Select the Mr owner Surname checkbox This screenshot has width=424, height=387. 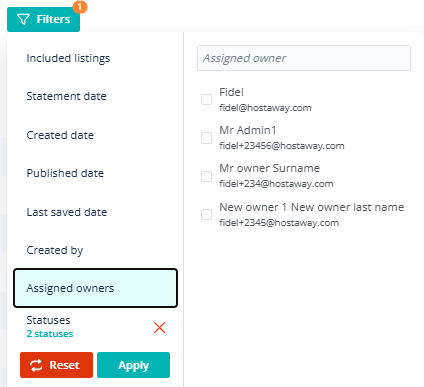pos(206,176)
